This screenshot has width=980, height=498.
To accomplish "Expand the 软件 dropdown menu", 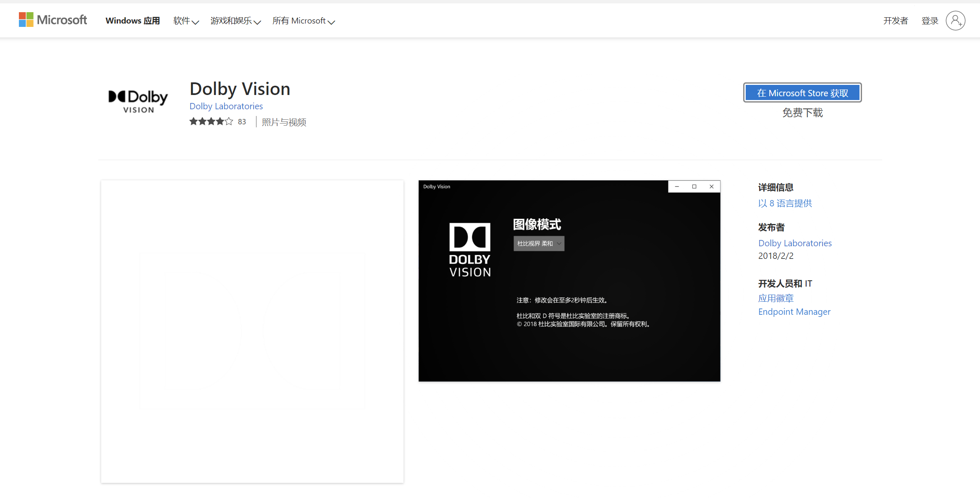I will tap(186, 21).
